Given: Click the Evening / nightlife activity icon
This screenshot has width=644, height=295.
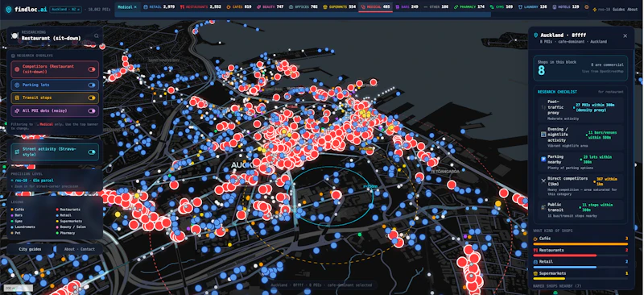Looking at the screenshot, I should 543,134.
